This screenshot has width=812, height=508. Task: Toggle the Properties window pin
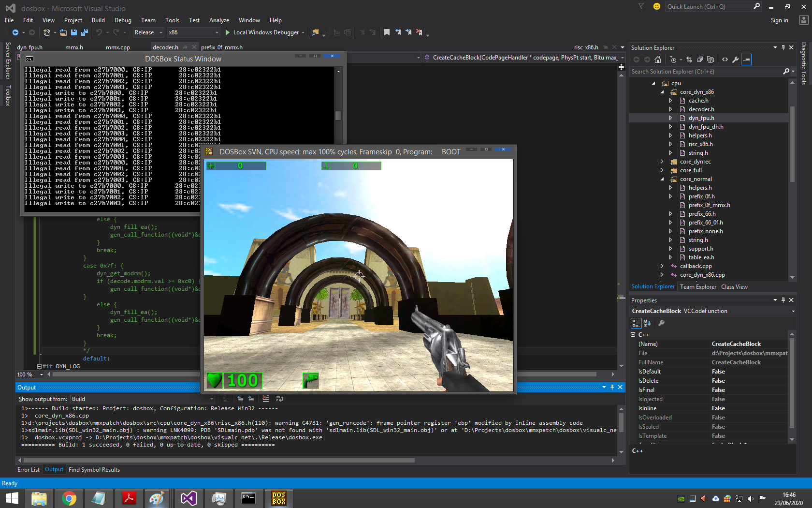click(783, 300)
